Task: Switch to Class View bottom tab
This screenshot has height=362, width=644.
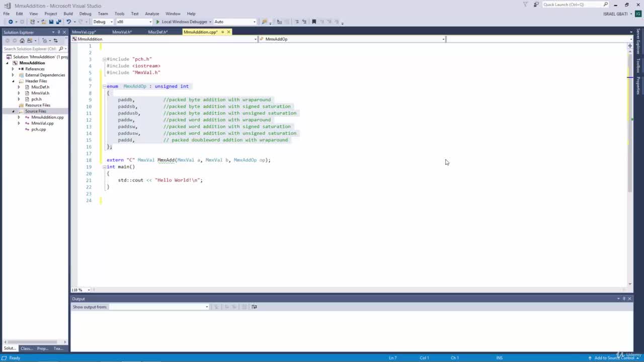Action: [x=27, y=348]
